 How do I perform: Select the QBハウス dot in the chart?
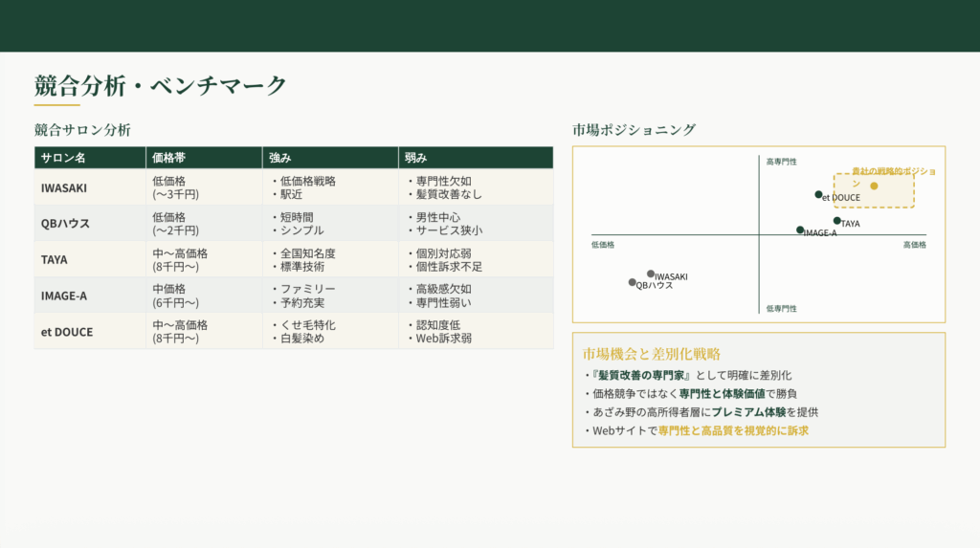point(632,282)
